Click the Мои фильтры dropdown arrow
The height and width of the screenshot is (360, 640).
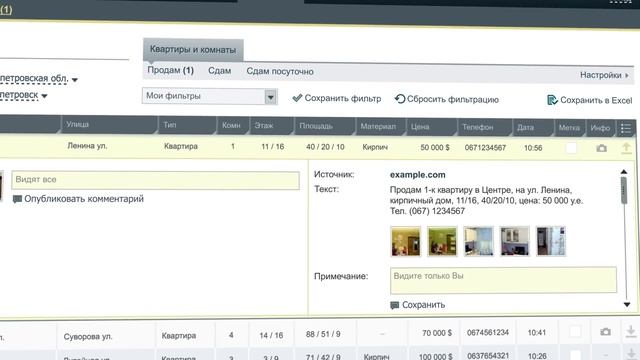coord(271,97)
